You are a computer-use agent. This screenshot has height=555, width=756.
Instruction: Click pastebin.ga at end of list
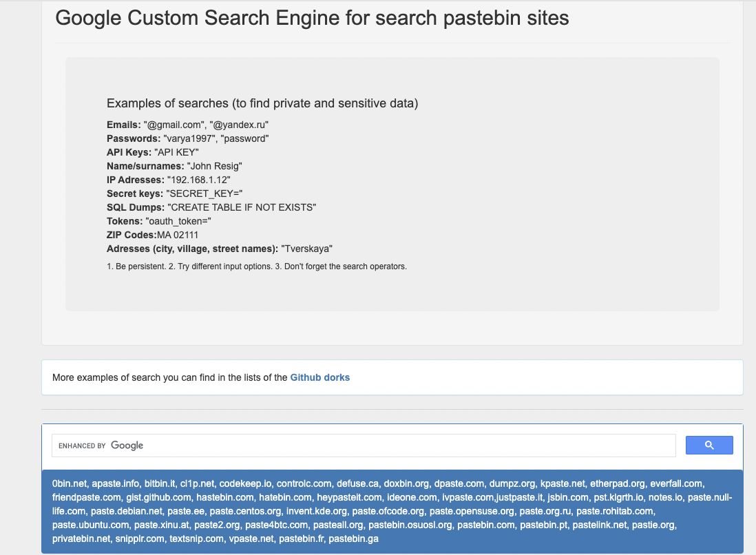(x=353, y=538)
